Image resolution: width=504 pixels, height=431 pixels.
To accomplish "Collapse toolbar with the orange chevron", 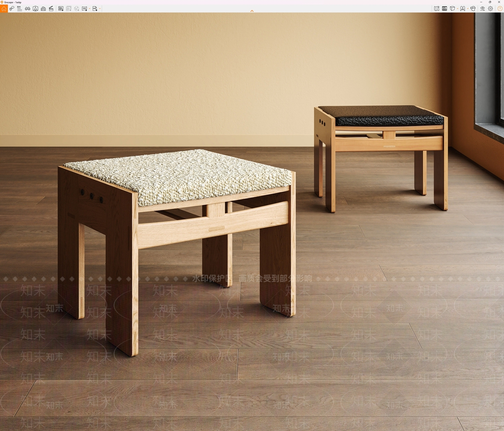I will [252, 11].
